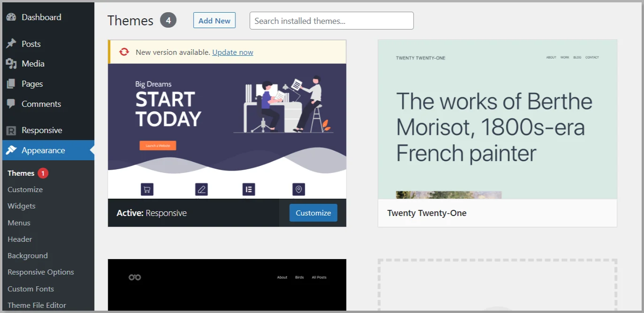Screen dimensions: 644x313
Task: Click About in black theme preview
Action: tap(282, 277)
